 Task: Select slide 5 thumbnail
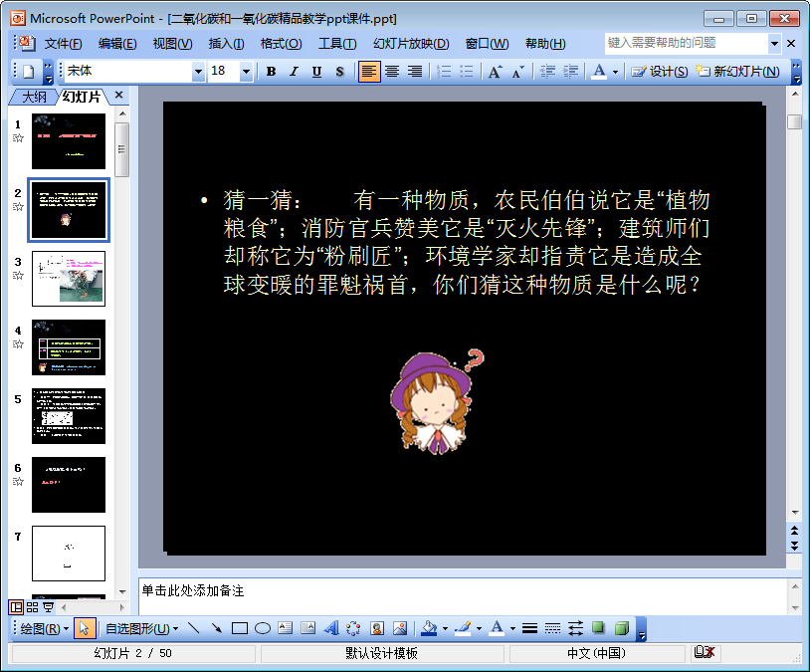click(x=69, y=416)
